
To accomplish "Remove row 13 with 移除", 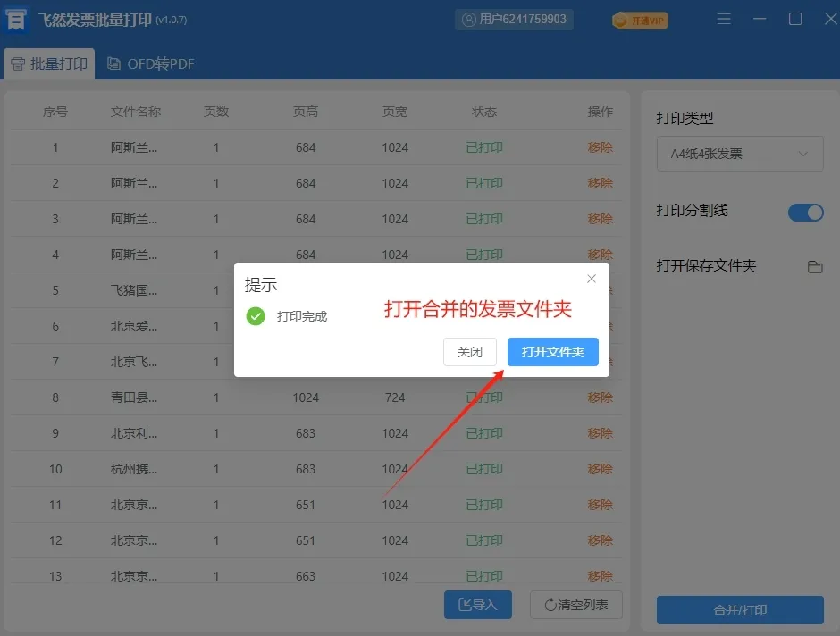I will tap(600, 576).
